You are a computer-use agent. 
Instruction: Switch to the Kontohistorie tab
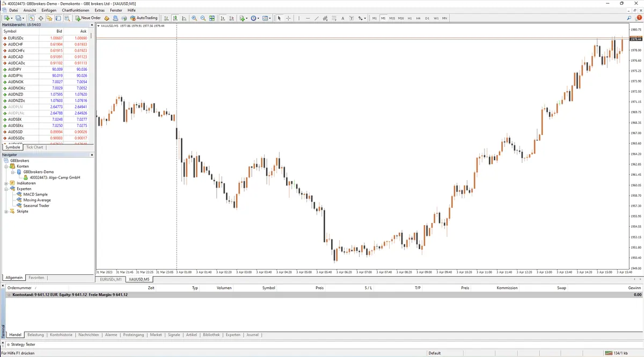(61, 334)
